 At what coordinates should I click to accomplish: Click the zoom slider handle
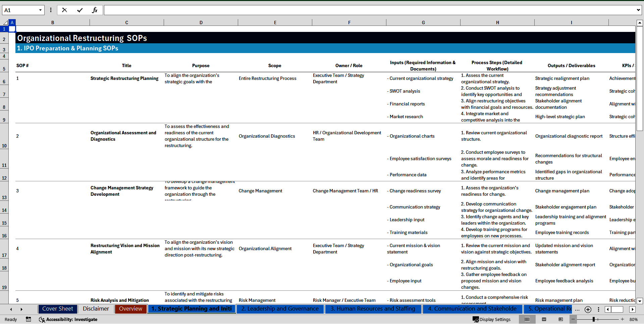point(593,319)
